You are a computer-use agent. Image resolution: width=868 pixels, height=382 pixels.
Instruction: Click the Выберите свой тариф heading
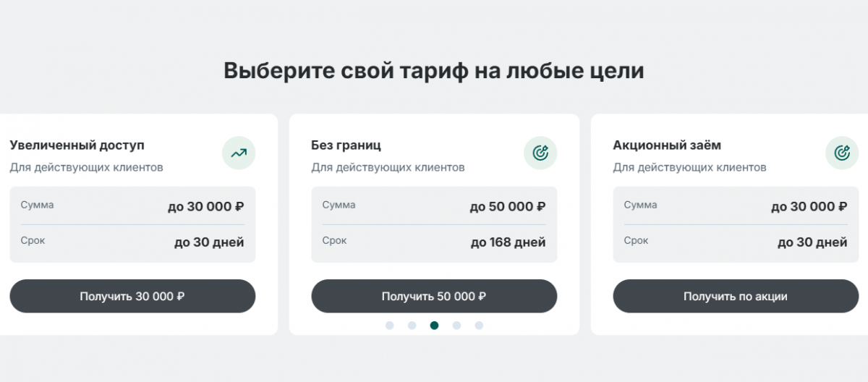[x=433, y=71]
